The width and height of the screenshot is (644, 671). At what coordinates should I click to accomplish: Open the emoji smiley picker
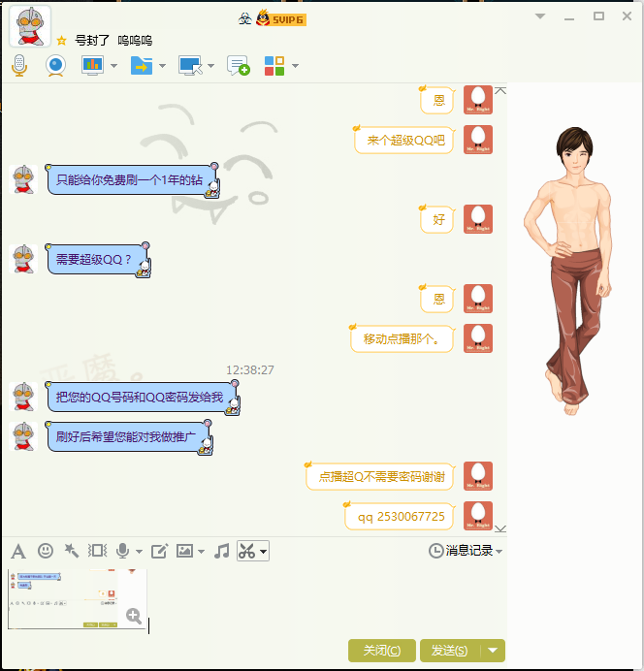click(x=46, y=551)
